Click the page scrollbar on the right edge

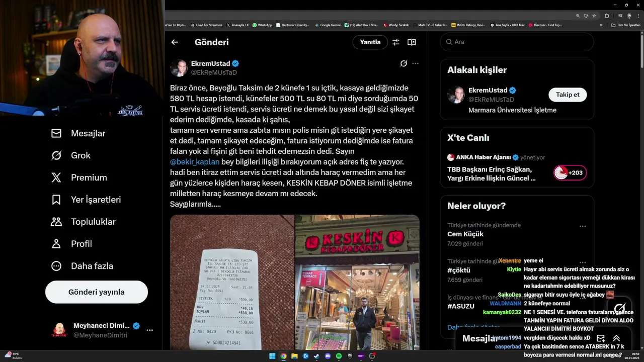642,50
